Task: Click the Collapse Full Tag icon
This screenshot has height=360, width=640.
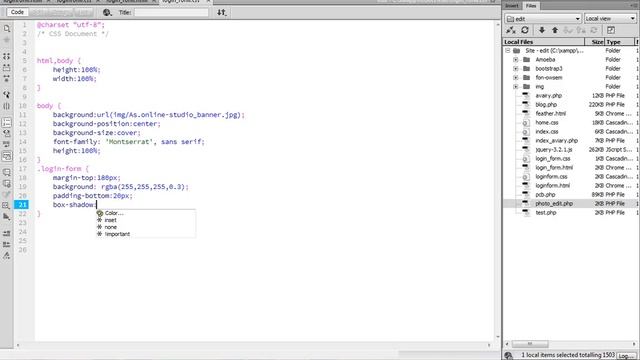Action: (x=7, y=56)
